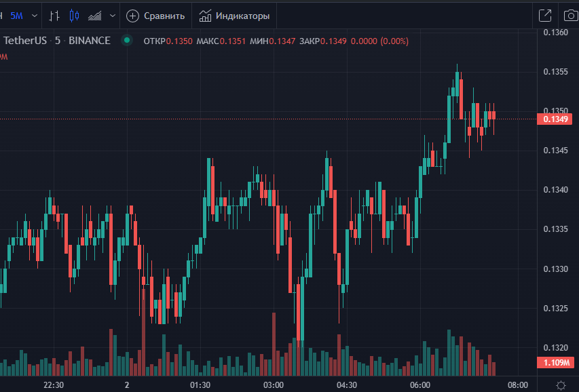The height and width of the screenshot is (392, 579).
Task: Open chart style dropdown chevron
Action: pyautogui.click(x=112, y=15)
